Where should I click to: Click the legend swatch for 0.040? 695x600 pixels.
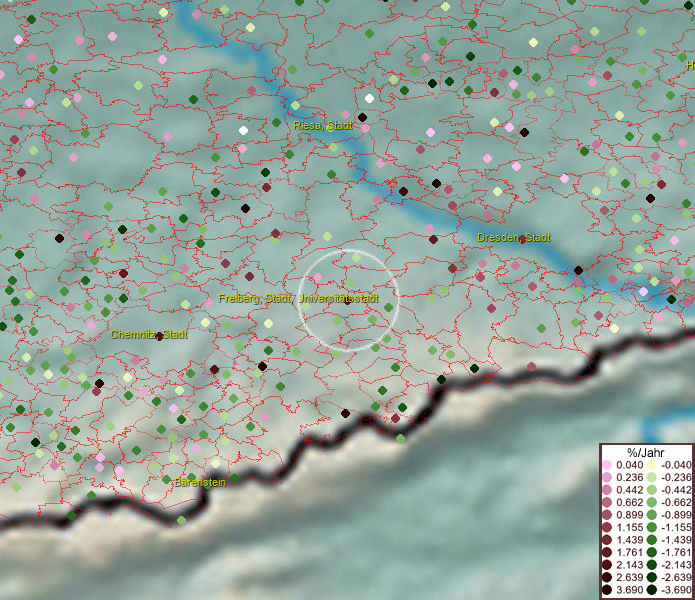(607, 465)
